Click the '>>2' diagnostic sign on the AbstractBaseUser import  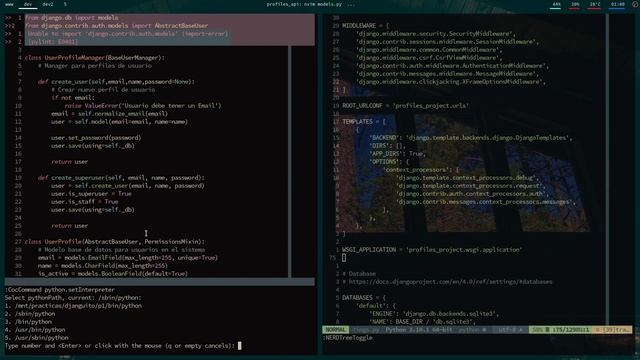(x=10, y=26)
